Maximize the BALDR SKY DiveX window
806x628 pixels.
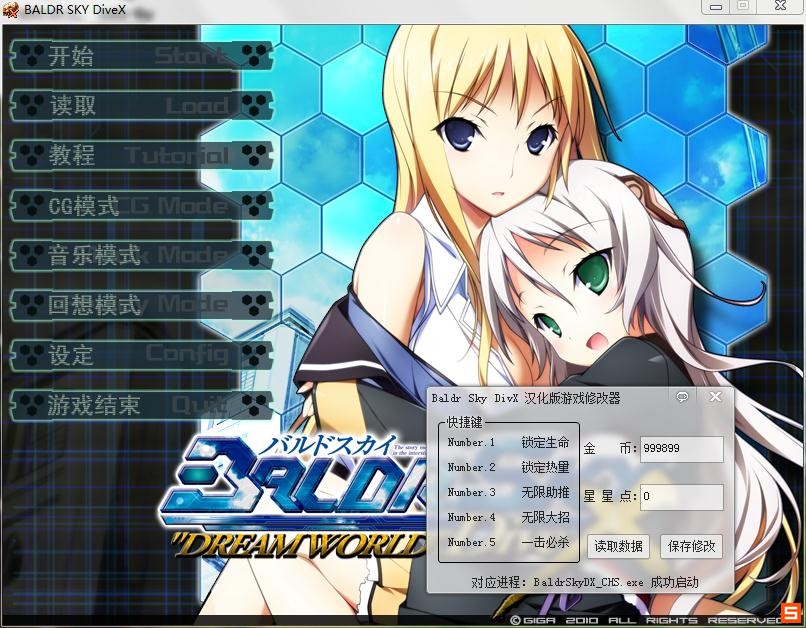coord(743,6)
